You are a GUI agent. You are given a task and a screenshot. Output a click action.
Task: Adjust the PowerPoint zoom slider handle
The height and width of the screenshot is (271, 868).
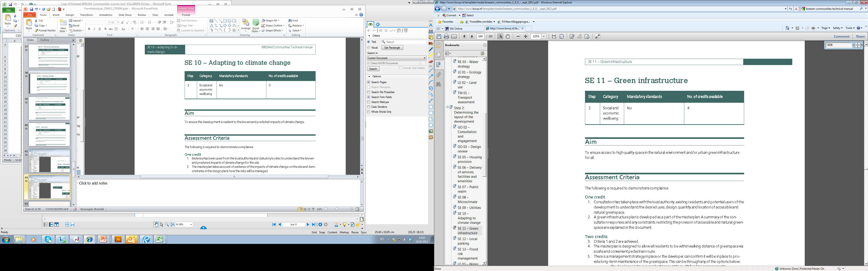(x=337, y=209)
